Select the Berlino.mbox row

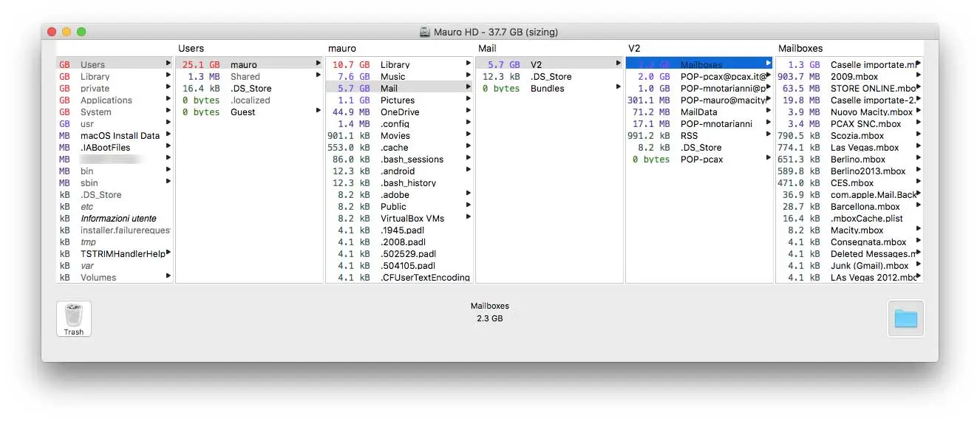pyautogui.click(x=849, y=160)
